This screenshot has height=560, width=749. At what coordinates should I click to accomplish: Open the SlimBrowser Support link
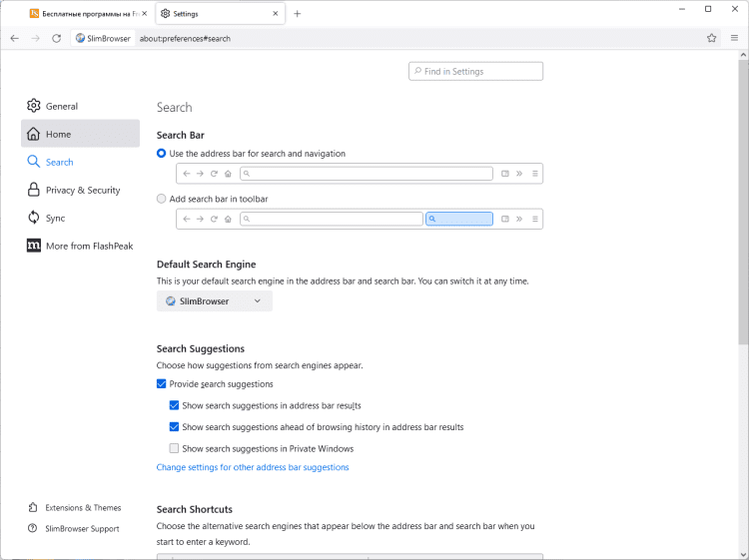(x=82, y=529)
